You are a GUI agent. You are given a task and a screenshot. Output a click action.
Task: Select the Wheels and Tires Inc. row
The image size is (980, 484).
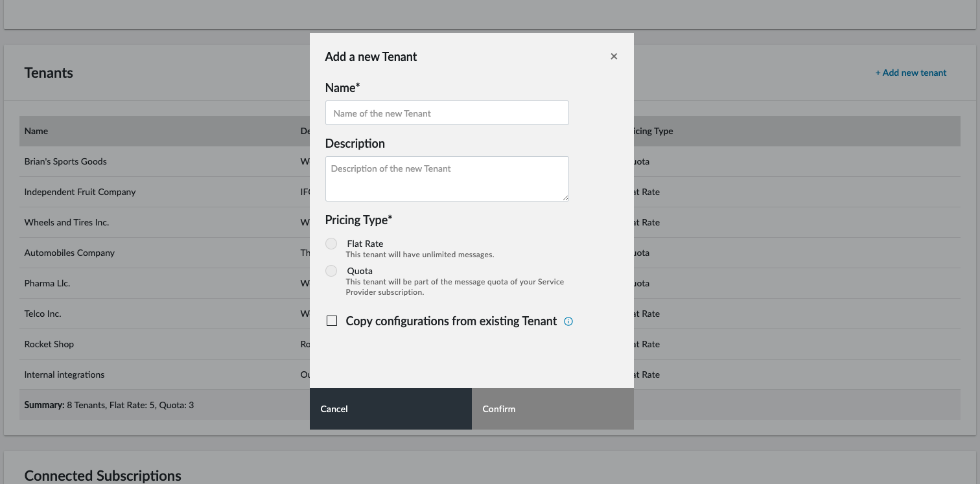coord(489,222)
